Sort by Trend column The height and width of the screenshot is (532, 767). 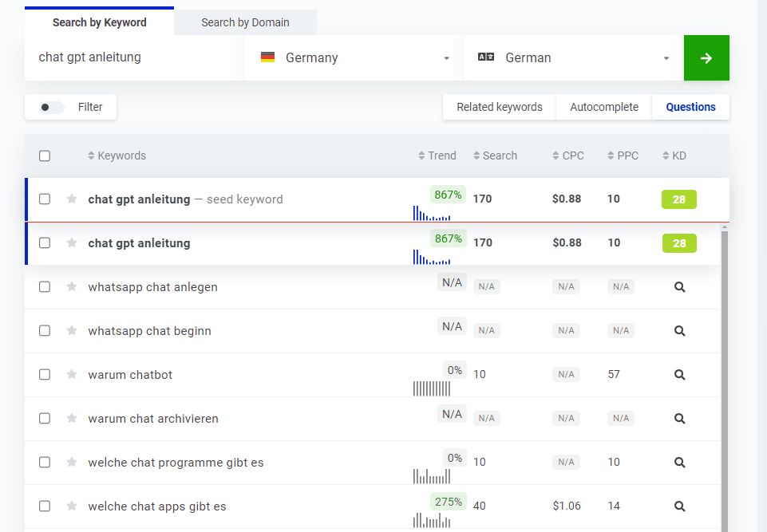437,156
